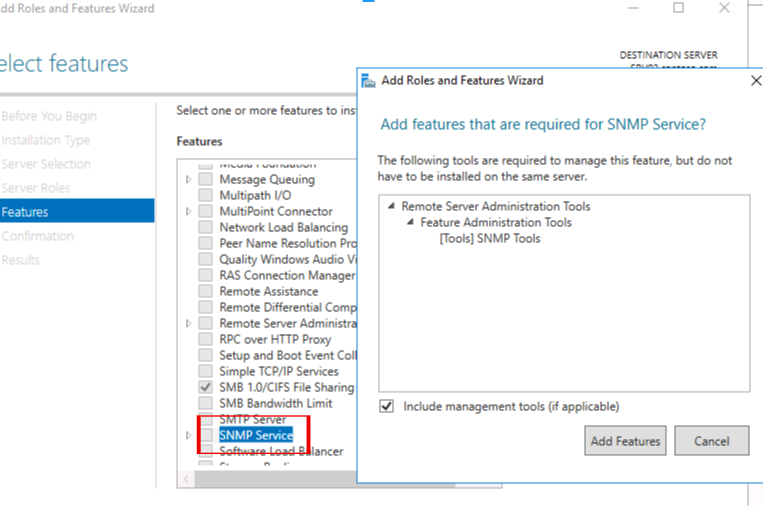Screen dimensions: 763x506
Task: Select [Tools] SNMP Tools entry
Action: click(x=490, y=238)
